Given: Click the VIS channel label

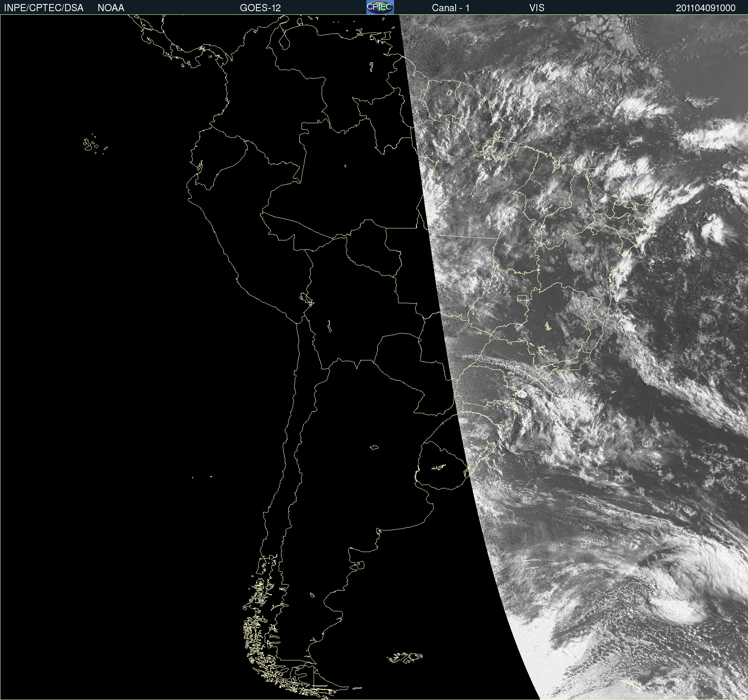Looking at the screenshot, I should pos(537,8).
